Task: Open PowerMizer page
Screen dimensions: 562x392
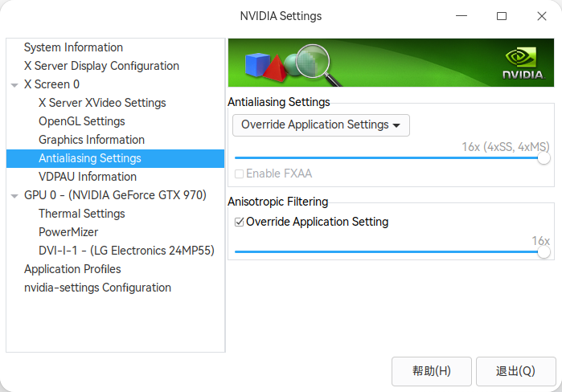Action: [x=68, y=232]
